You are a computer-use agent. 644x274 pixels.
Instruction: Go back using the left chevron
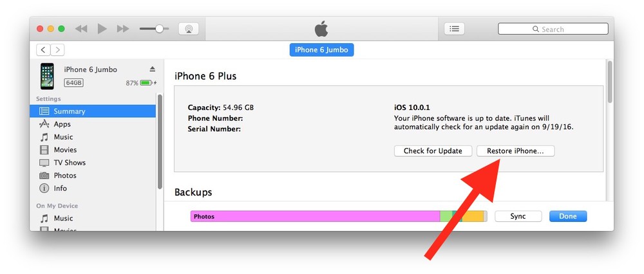pyautogui.click(x=44, y=50)
